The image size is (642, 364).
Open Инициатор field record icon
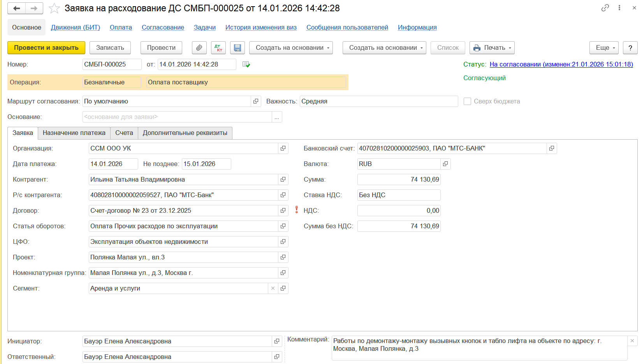tap(277, 341)
